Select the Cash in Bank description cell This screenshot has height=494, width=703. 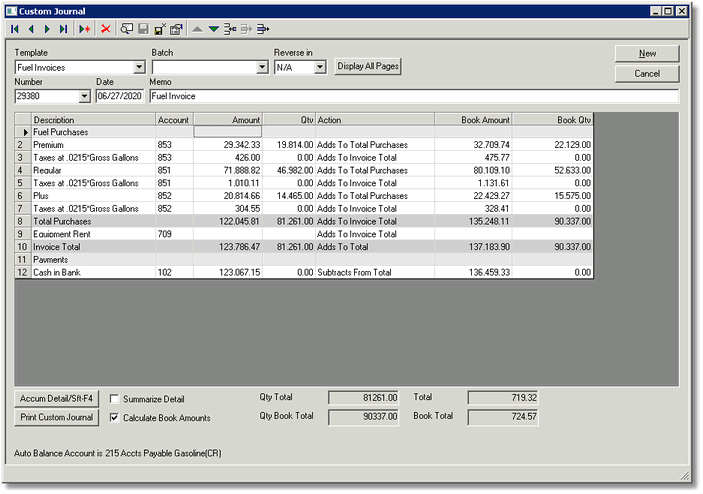93,273
